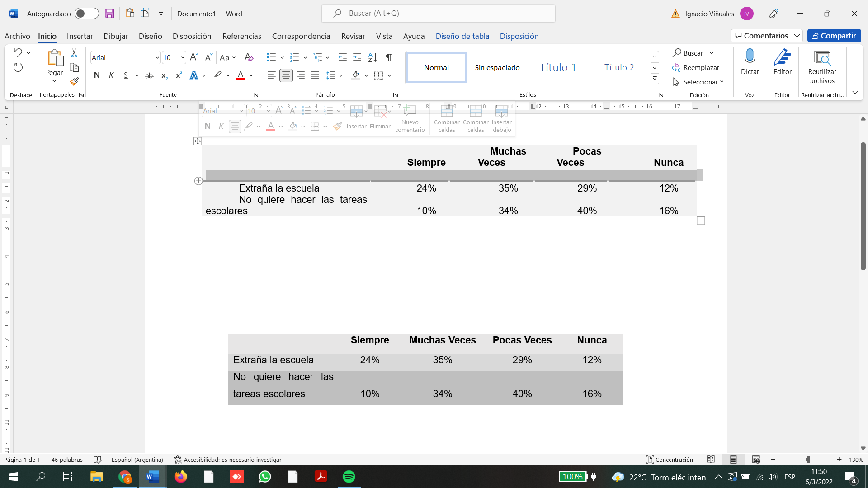Open the Archivo tab
Viewport: 868px width, 488px height.
(x=17, y=36)
